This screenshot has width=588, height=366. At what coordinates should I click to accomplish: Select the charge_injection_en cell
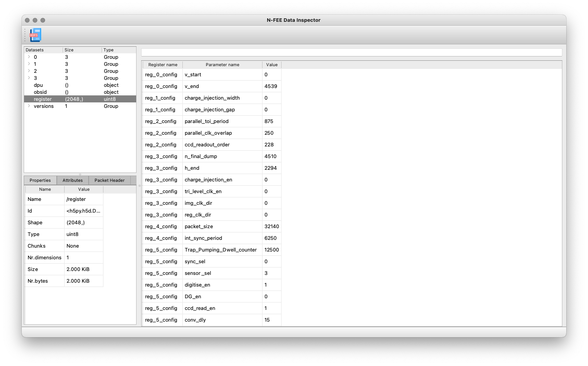(x=222, y=180)
